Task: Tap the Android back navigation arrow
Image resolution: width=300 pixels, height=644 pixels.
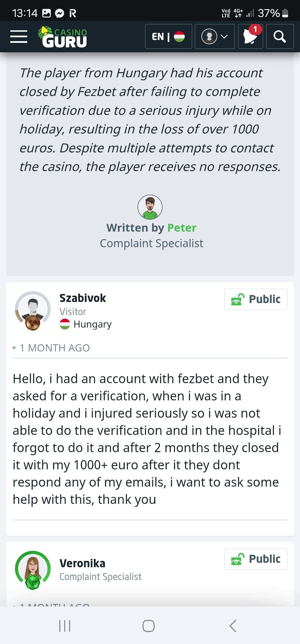Action: (233, 626)
